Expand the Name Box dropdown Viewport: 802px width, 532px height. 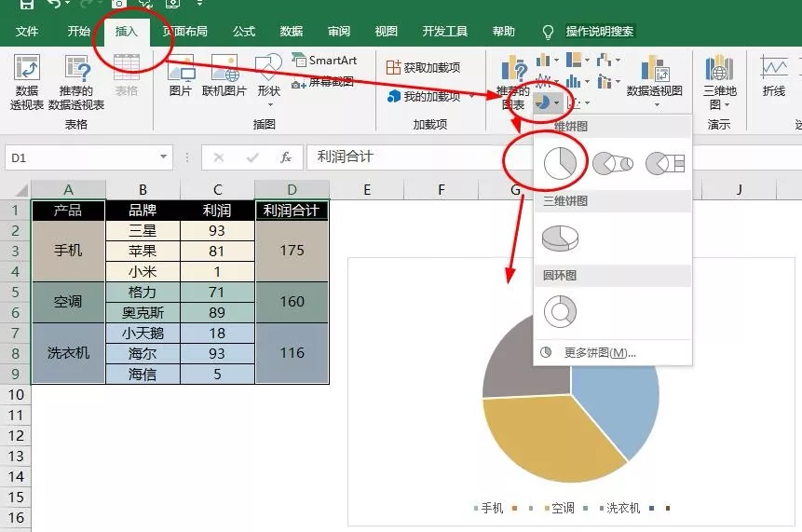pos(163,157)
